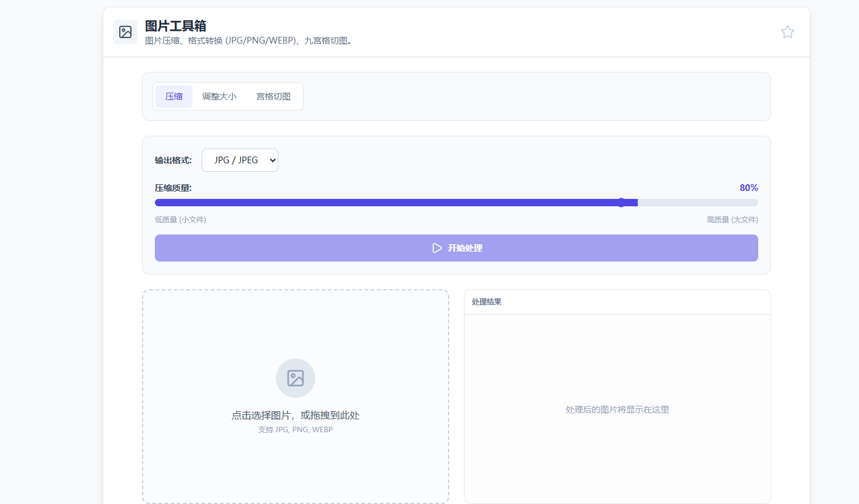
Task: Open the 输出格式 JPG / JPEG dropdown
Action: [x=240, y=160]
